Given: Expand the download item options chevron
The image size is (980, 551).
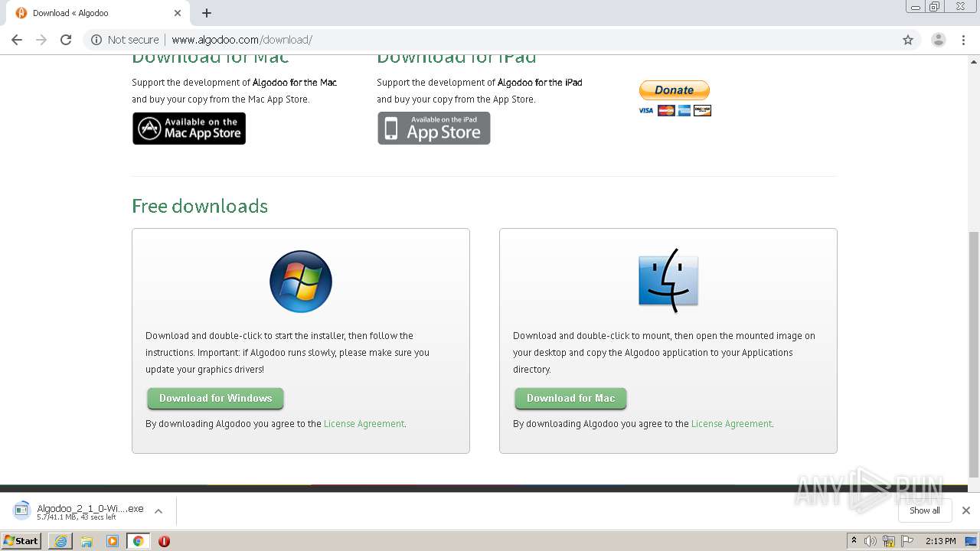Looking at the screenshot, I should [158, 511].
